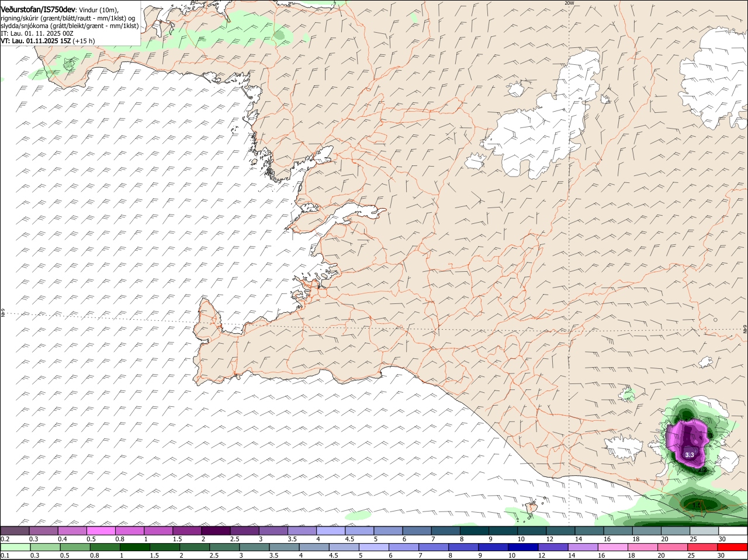Click the VT: Lau. 01.11.2025 15Z (+15 h) line

tap(48, 41)
